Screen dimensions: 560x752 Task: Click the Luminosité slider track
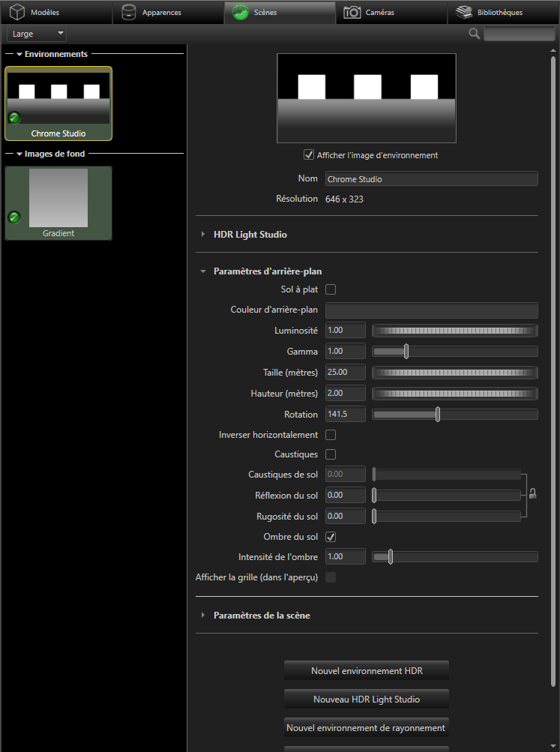click(455, 331)
